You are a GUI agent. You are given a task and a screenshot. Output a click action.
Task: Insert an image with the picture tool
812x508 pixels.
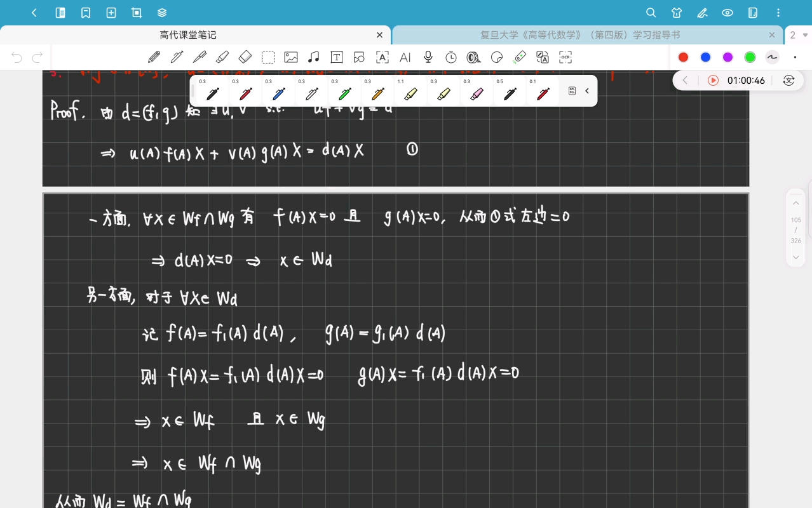[291, 57]
